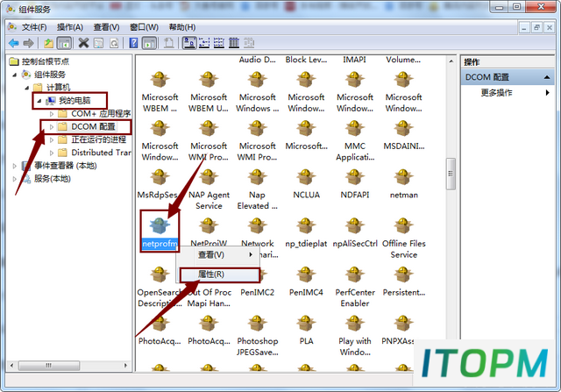Click 更多操作 in Actions pane
Screen dimensions: 561x392
coord(496,93)
